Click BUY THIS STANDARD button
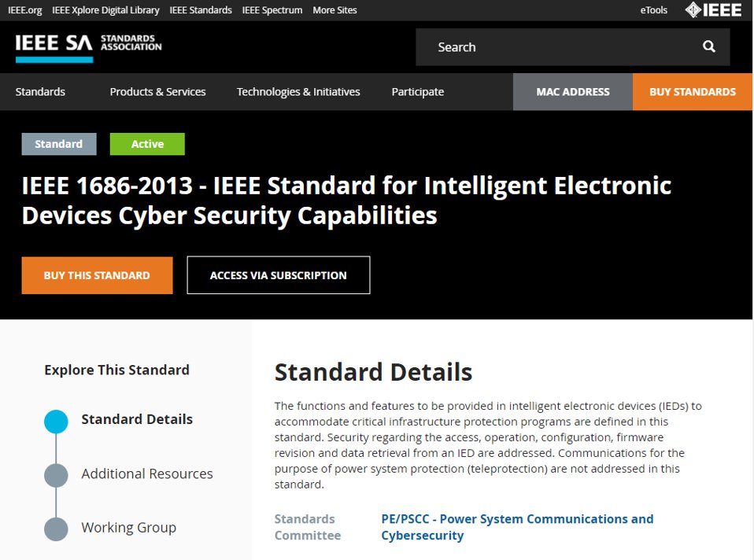Viewport: 754px width, 560px height. 97,275
